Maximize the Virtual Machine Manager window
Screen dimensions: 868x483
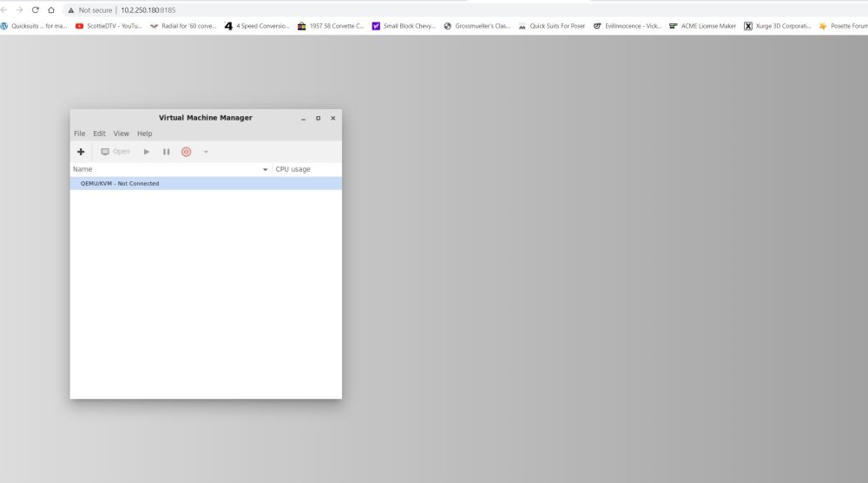[319, 119]
